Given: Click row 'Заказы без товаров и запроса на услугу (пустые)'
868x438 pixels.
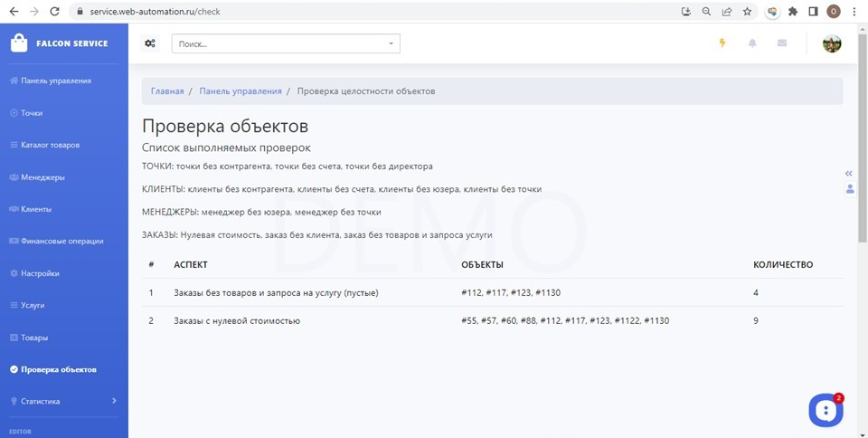Looking at the screenshot, I should [493, 292].
